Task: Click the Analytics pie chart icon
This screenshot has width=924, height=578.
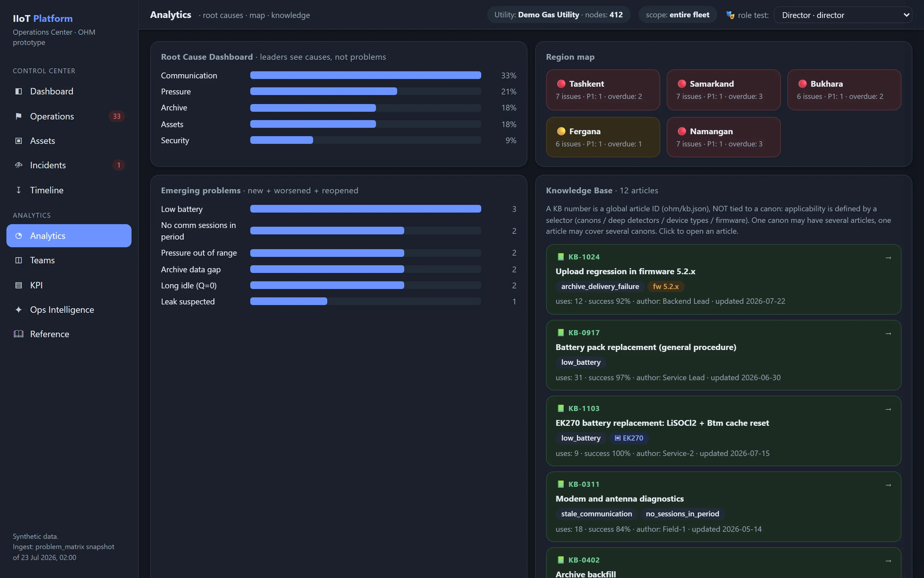Action: (x=18, y=236)
